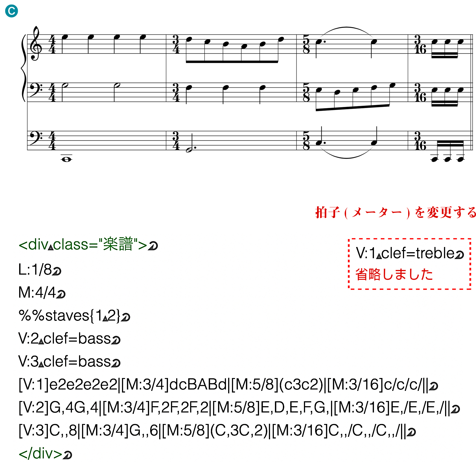Click the whole note below bottom staff
476x465 pixels.
click(x=66, y=159)
